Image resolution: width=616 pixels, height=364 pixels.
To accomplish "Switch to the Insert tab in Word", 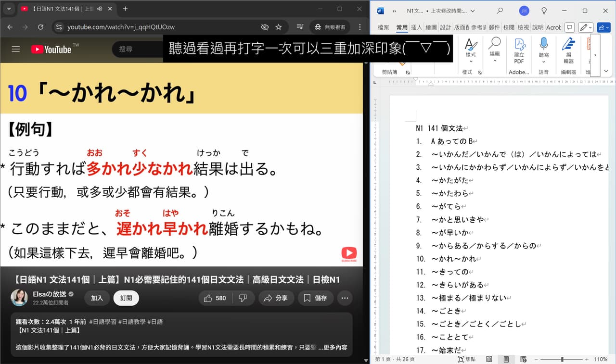I will coord(416,27).
